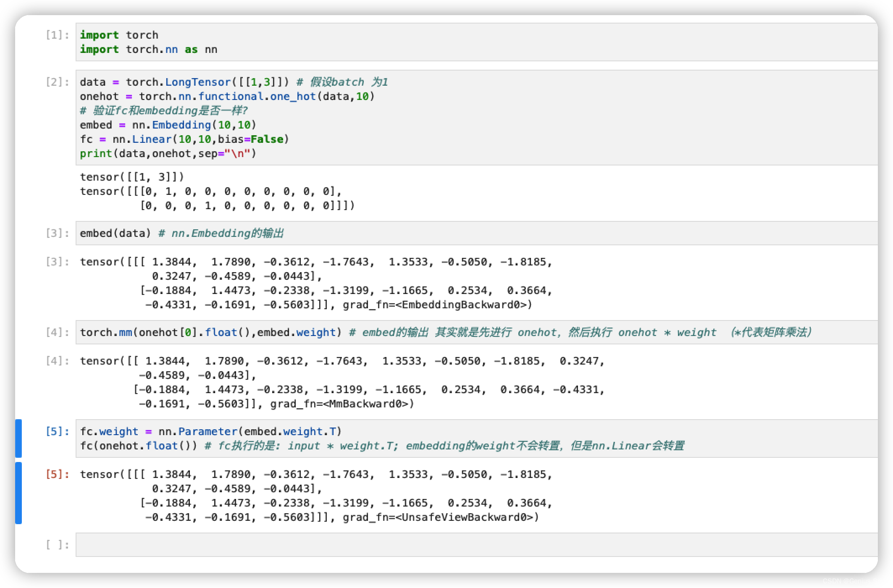The height and width of the screenshot is (588, 893).
Task: Click the comment '# 验证fc和embedding是否一样?'
Action: tap(163, 111)
